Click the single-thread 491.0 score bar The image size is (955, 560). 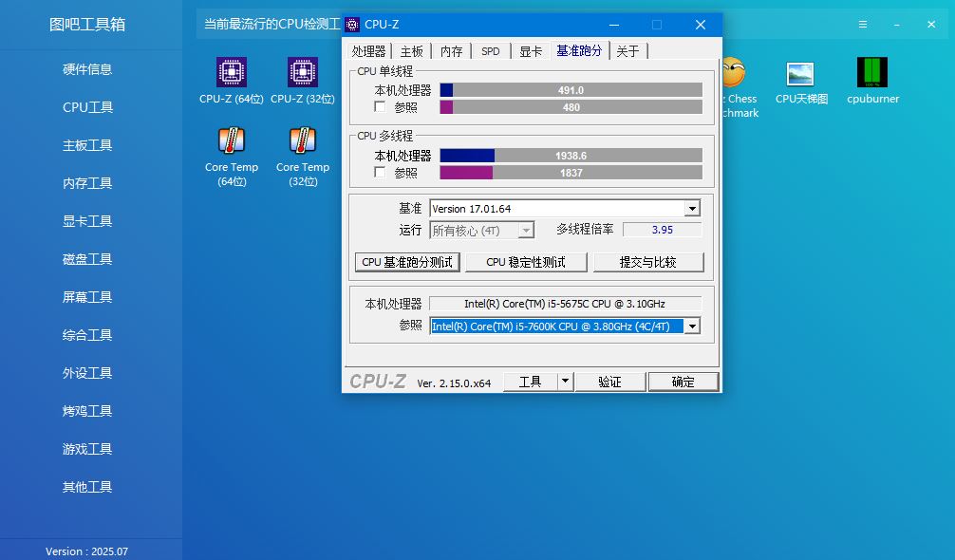coord(571,90)
